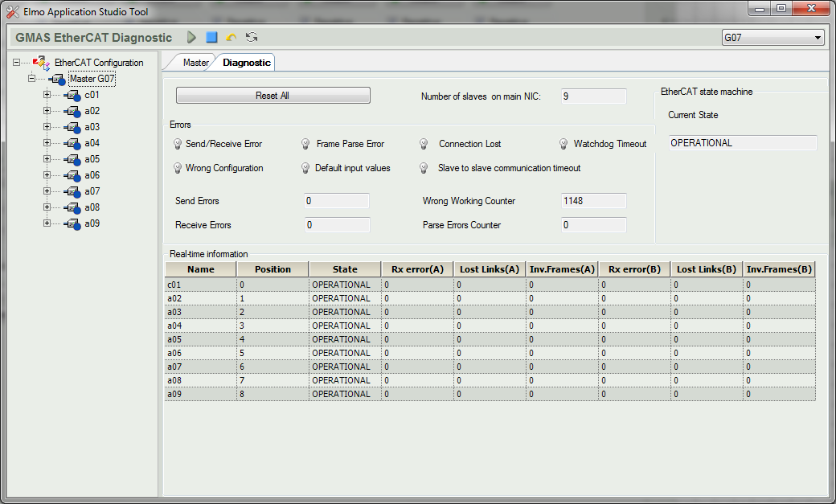This screenshot has height=504, width=836.
Task: Click the EtherCAT Configuration root node icon
Action: click(41, 63)
